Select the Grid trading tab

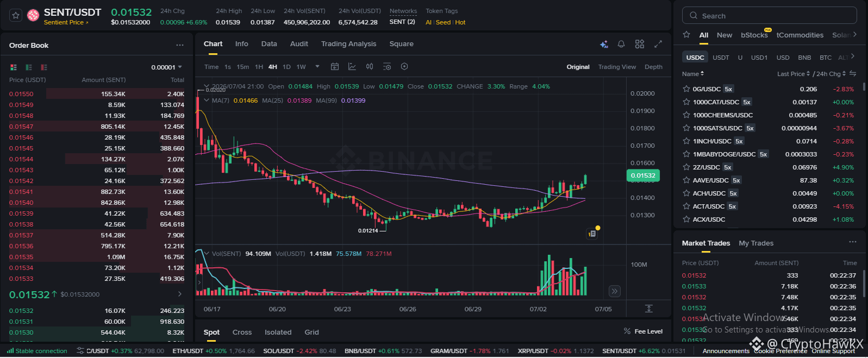pos(311,332)
